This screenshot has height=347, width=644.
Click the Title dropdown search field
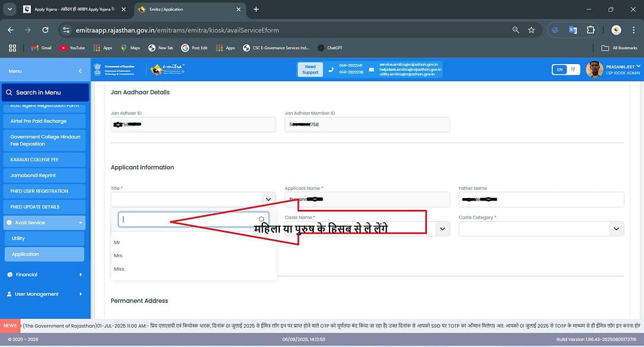194,219
